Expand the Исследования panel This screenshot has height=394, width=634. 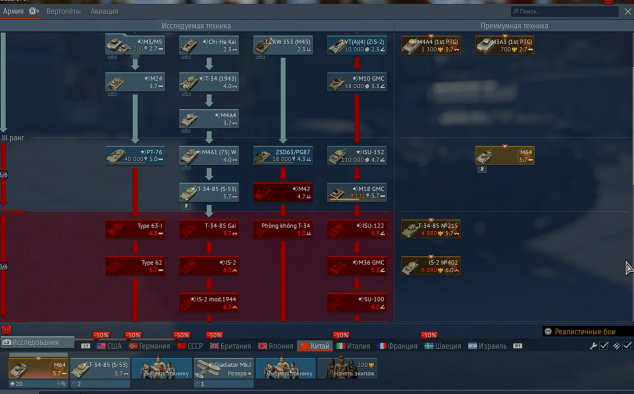[x=38, y=343]
